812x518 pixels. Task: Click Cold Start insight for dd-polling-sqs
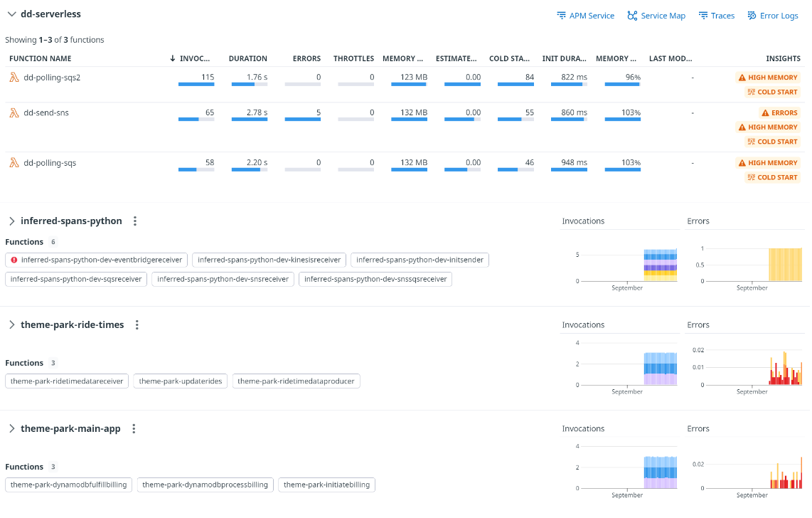click(x=772, y=177)
